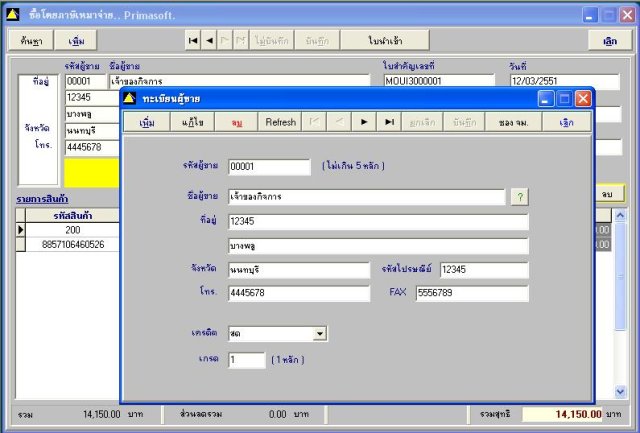This screenshot has width=640, height=433.
Task: Go to previous record in main toolbar
Action: point(209,40)
